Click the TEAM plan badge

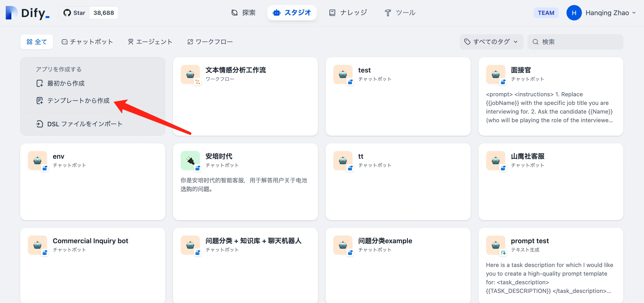coord(546,13)
